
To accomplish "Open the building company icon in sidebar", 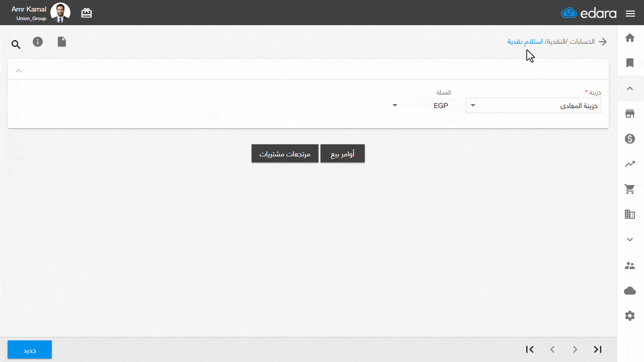I will coord(630,214).
